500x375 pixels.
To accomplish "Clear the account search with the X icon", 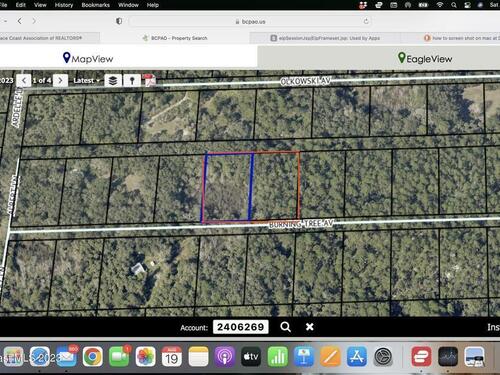I will pyautogui.click(x=310, y=327).
